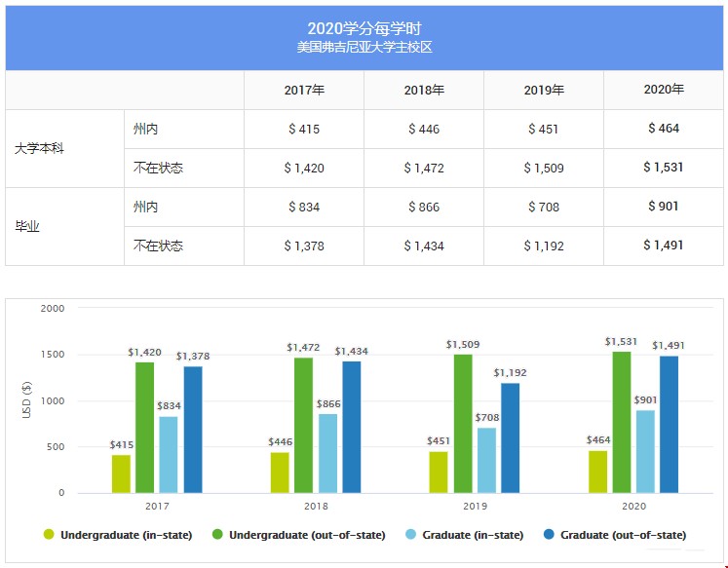Click the 2017 $834 light blue bar
The image size is (728, 568).
coord(169,454)
